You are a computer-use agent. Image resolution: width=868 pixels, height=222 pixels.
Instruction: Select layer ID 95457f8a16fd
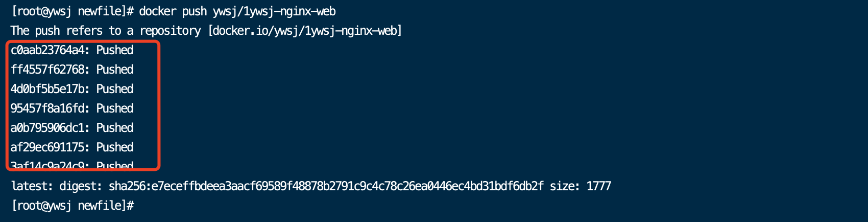pos(46,108)
